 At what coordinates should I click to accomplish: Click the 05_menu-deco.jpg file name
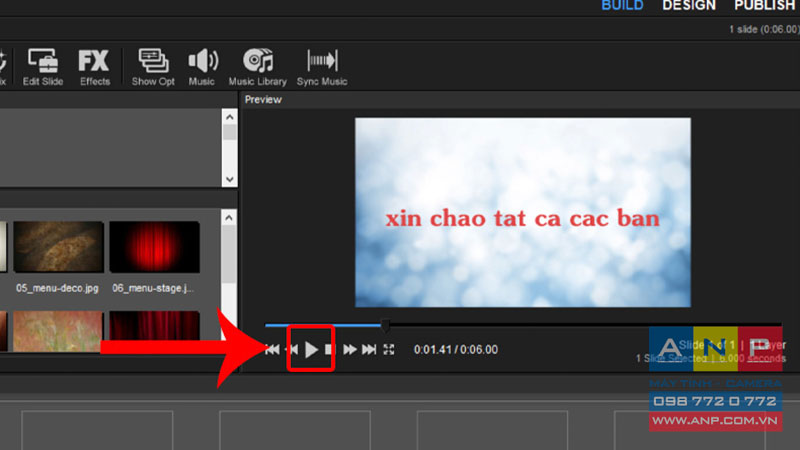[x=57, y=288]
